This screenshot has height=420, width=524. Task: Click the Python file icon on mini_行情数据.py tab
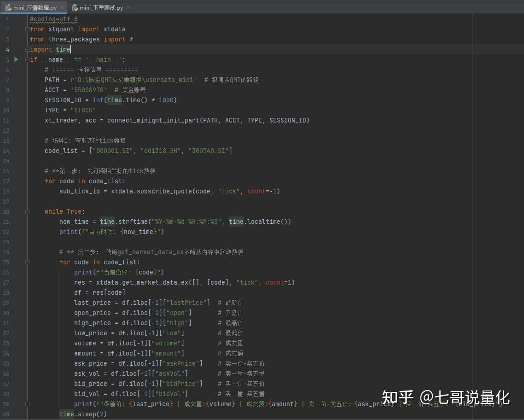pyautogui.click(x=8, y=7)
